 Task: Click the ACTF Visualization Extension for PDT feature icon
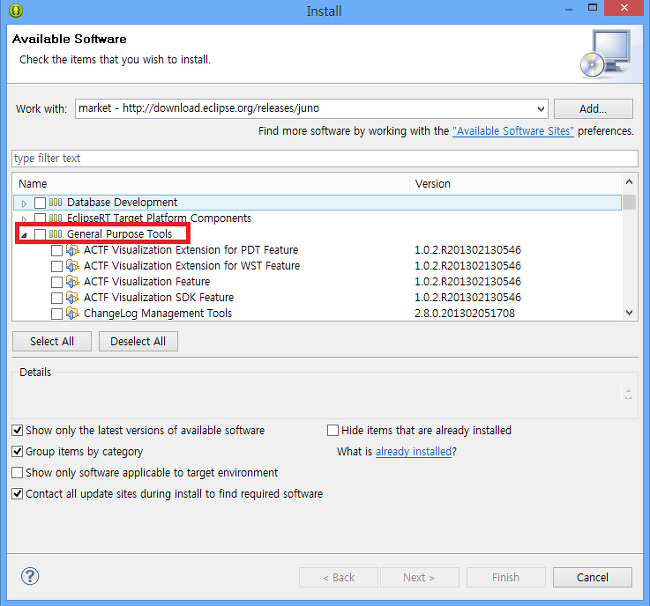[73, 250]
